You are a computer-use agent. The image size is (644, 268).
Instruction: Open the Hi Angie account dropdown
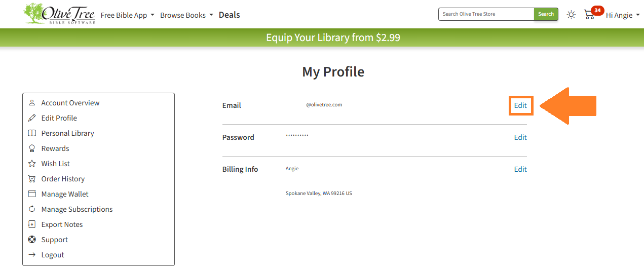point(623,15)
